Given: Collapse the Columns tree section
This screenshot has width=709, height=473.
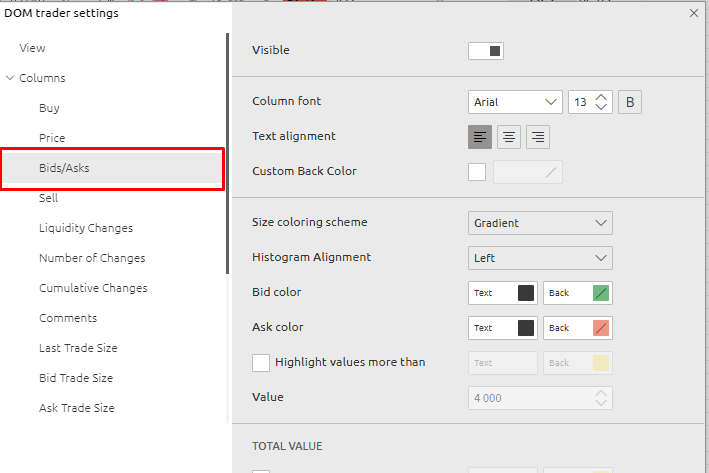Looking at the screenshot, I should [x=10, y=78].
